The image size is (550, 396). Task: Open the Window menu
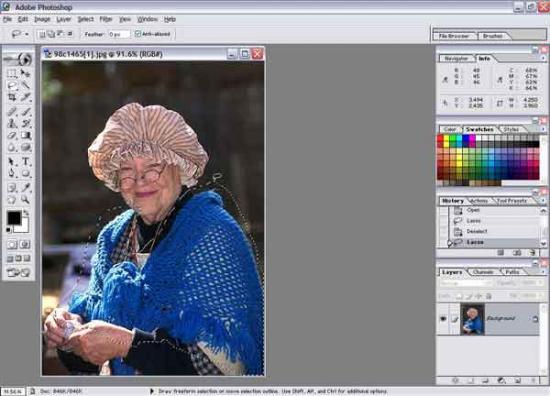tap(147, 19)
